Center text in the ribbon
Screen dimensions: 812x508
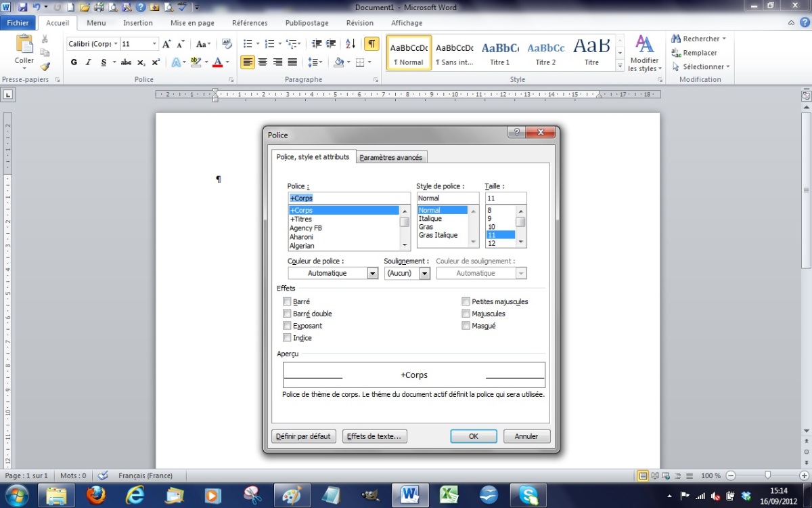coord(263,62)
